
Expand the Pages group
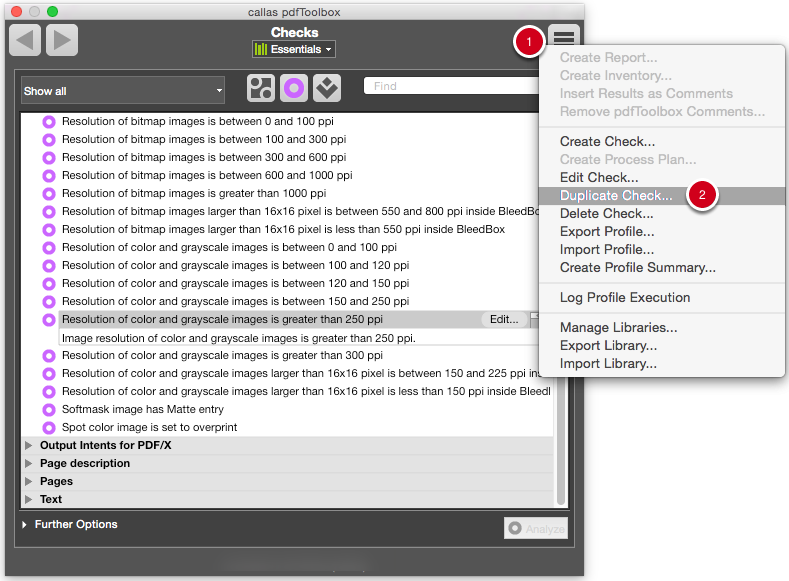[x=29, y=481]
